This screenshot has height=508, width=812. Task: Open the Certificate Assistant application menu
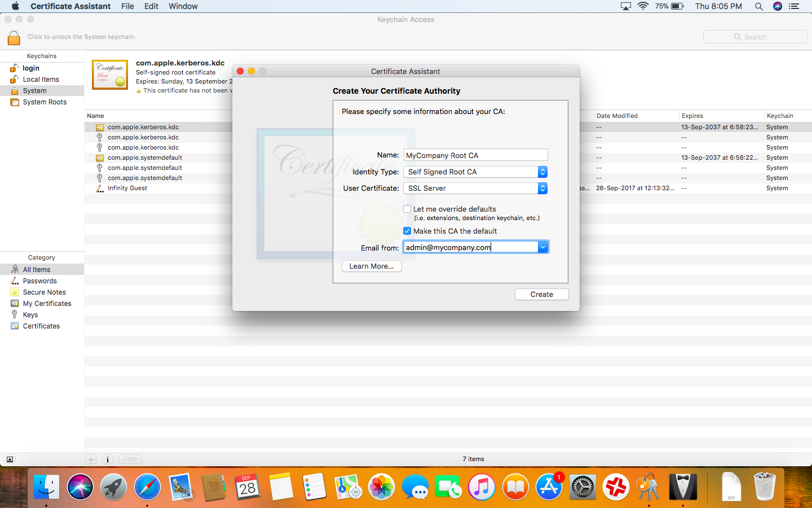[x=70, y=6]
